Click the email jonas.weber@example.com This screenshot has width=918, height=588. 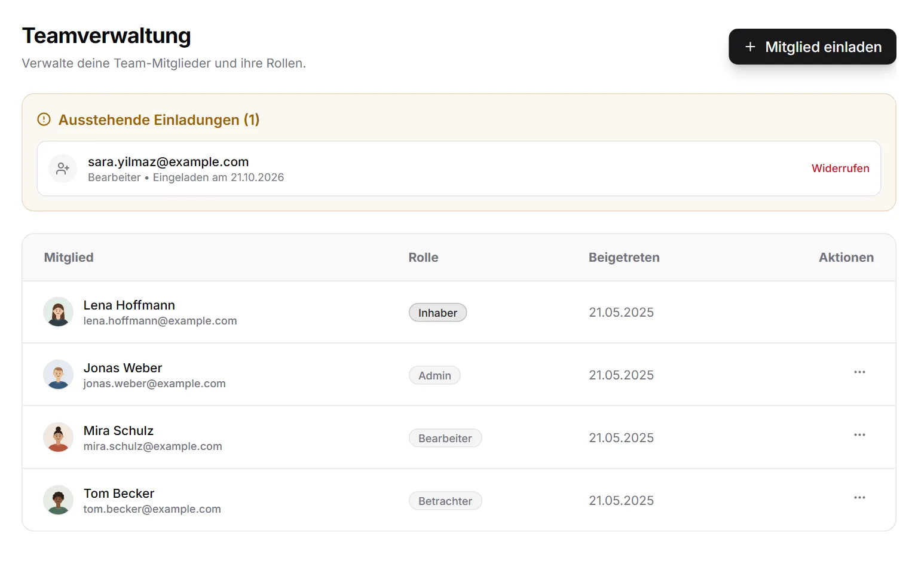[x=154, y=384]
